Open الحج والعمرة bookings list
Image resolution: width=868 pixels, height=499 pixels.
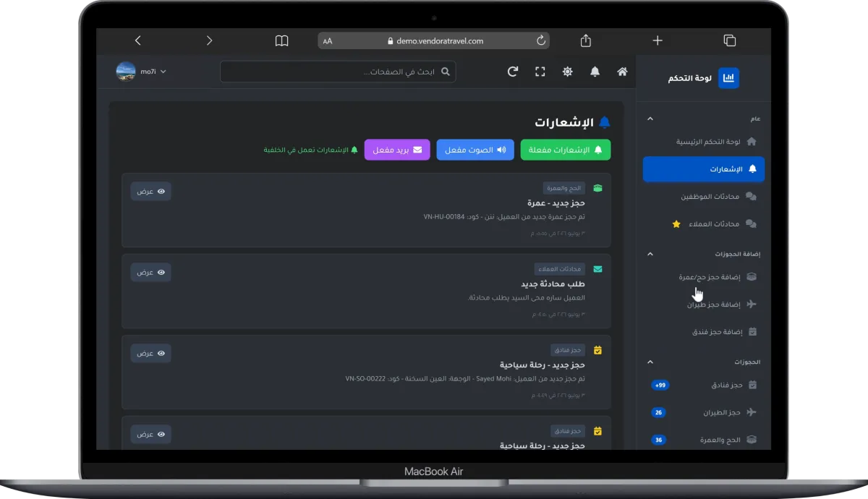click(704, 440)
